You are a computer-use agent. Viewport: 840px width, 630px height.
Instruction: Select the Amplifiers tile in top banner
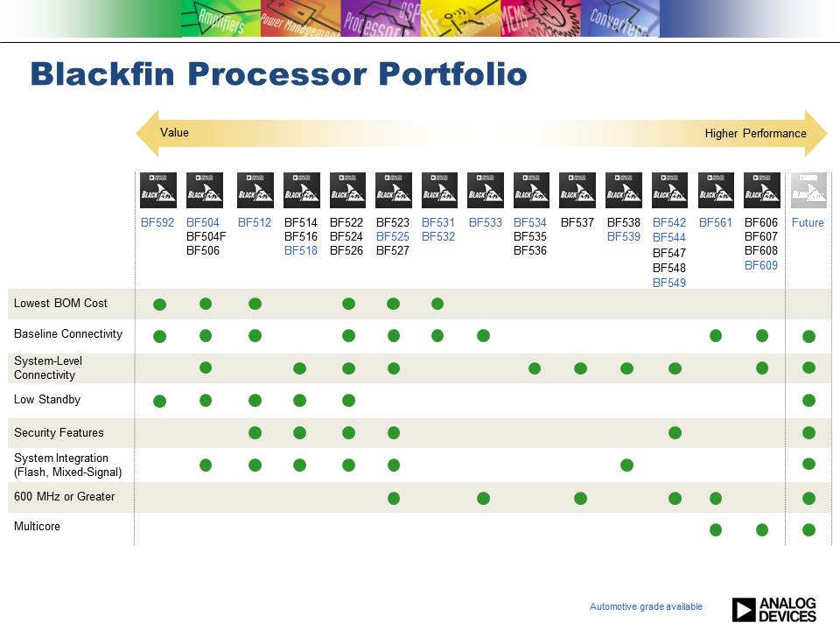pos(220,19)
